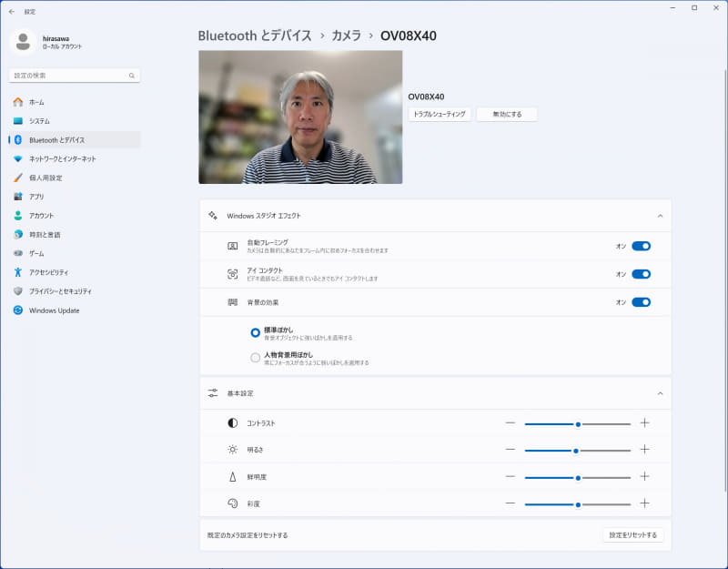Collapse the 基本設定 section
The image size is (728, 569).
(660, 393)
